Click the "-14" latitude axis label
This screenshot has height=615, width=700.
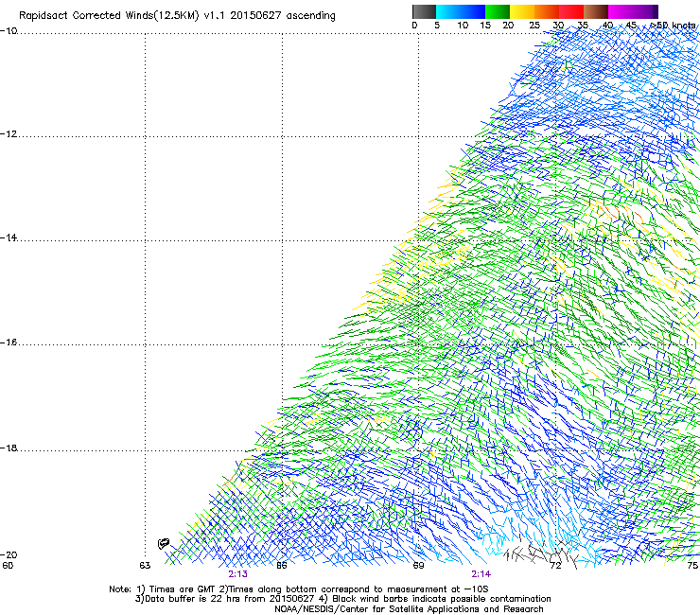[x=9, y=237]
